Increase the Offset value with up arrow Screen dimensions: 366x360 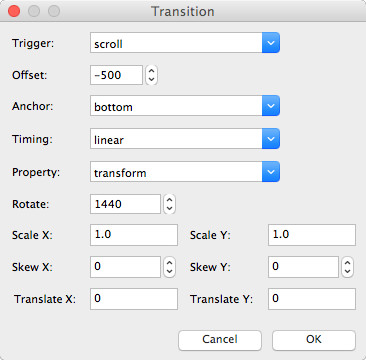[x=151, y=71]
